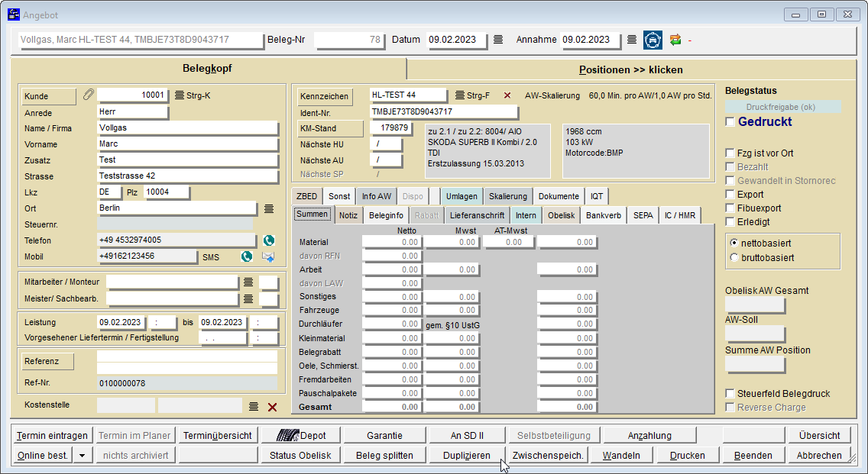Open the Annahme date list icon
Image resolution: width=868 pixels, height=474 pixels.
(632, 39)
